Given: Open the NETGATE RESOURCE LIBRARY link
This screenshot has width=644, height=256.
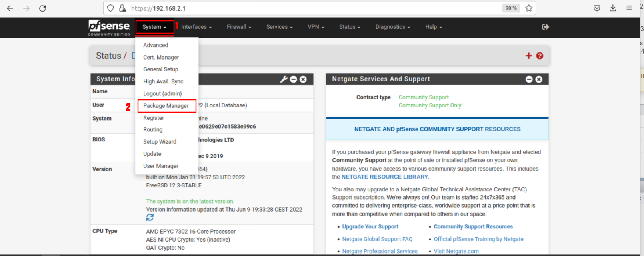Looking at the screenshot, I should [384, 177].
